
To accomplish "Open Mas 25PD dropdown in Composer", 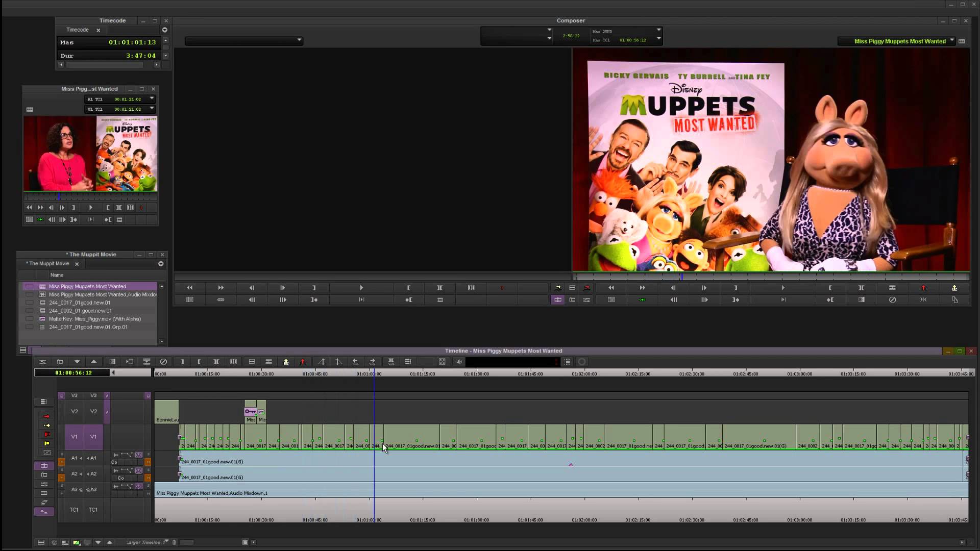I will [658, 30].
